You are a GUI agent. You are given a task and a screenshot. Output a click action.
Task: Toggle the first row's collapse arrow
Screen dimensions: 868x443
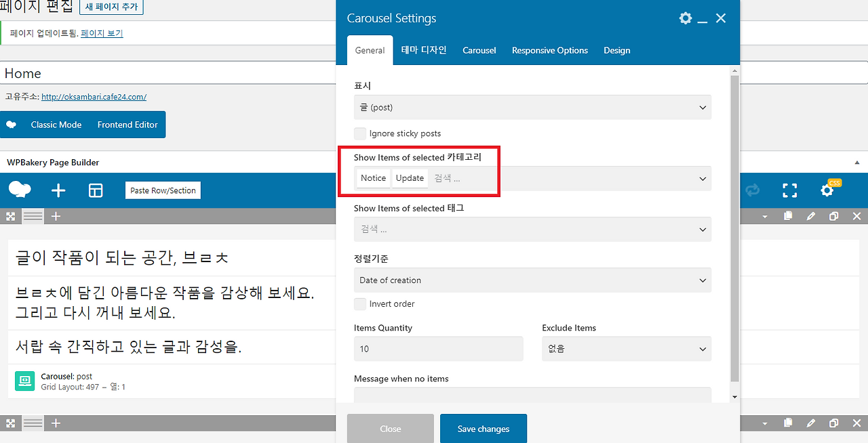tap(766, 217)
